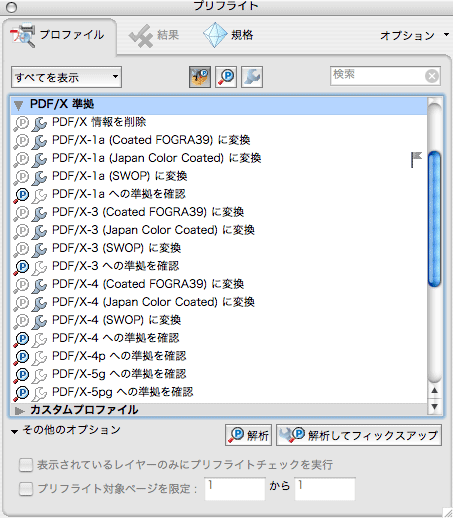Select the single fixups wrench icon
Image resolution: width=453 pixels, height=518 pixels.
coord(252,77)
